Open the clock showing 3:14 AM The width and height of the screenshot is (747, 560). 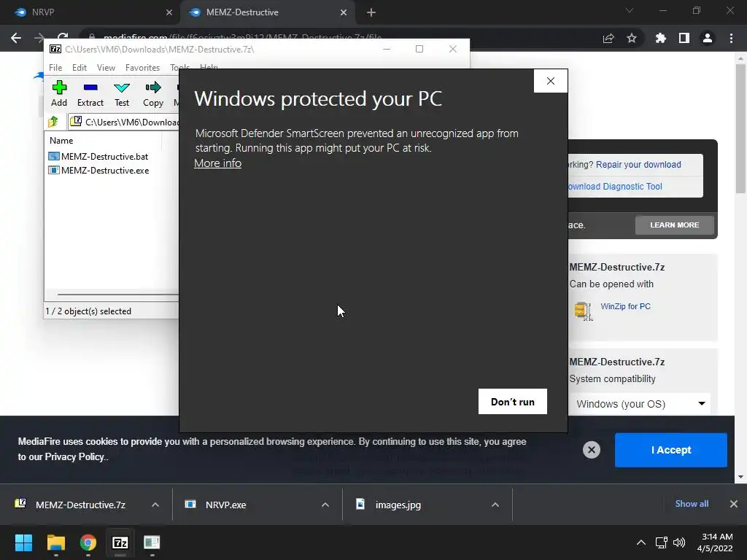pyautogui.click(x=715, y=542)
